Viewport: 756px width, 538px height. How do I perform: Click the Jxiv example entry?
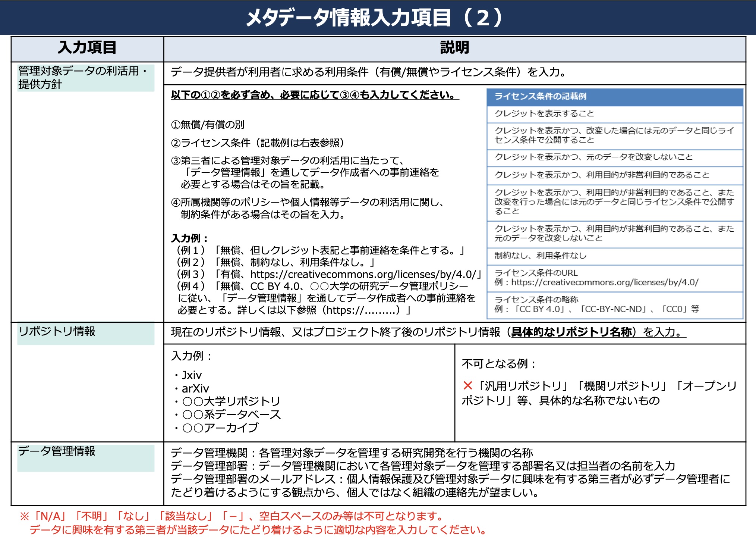[192, 375]
